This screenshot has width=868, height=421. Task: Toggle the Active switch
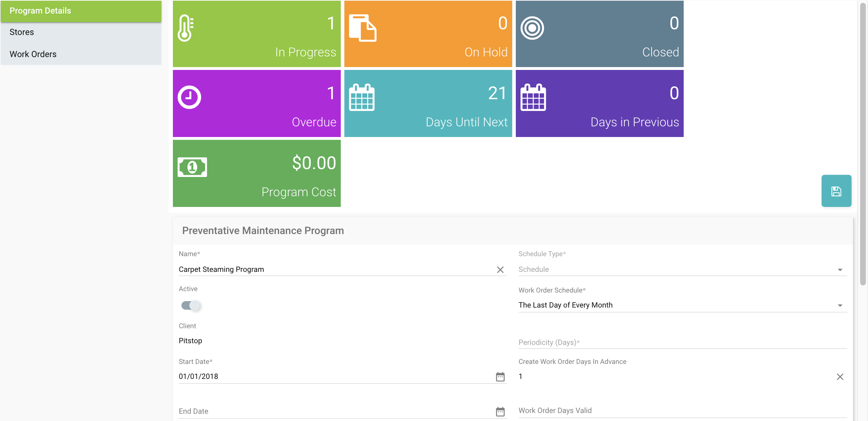[x=191, y=305]
